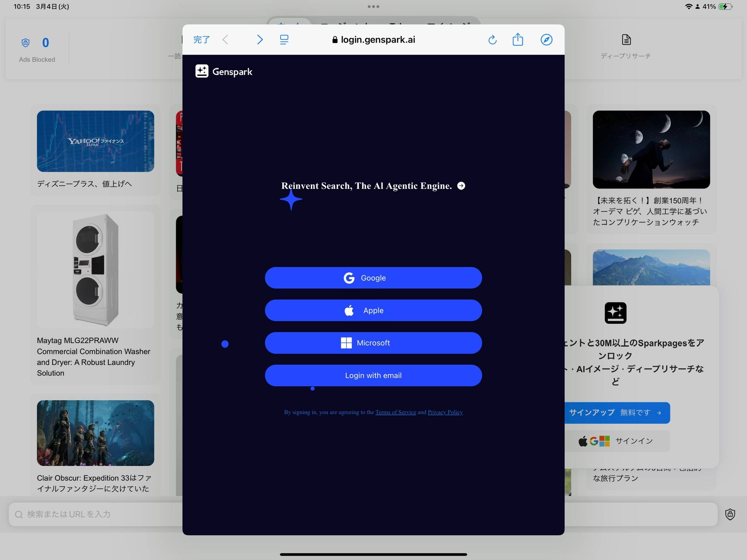The height and width of the screenshot is (560, 747).
Task: Open the Clair Obscur game thumbnail
Action: tap(96, 433)
